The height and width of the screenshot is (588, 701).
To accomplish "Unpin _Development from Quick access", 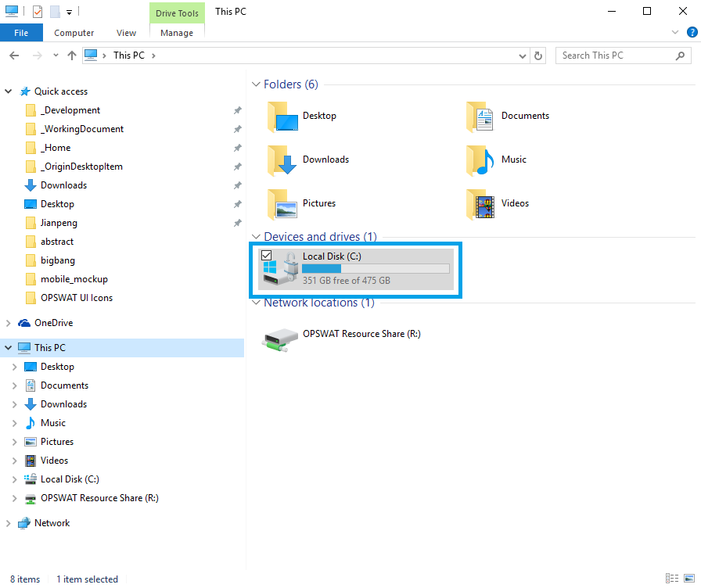I will coord(237,110).
